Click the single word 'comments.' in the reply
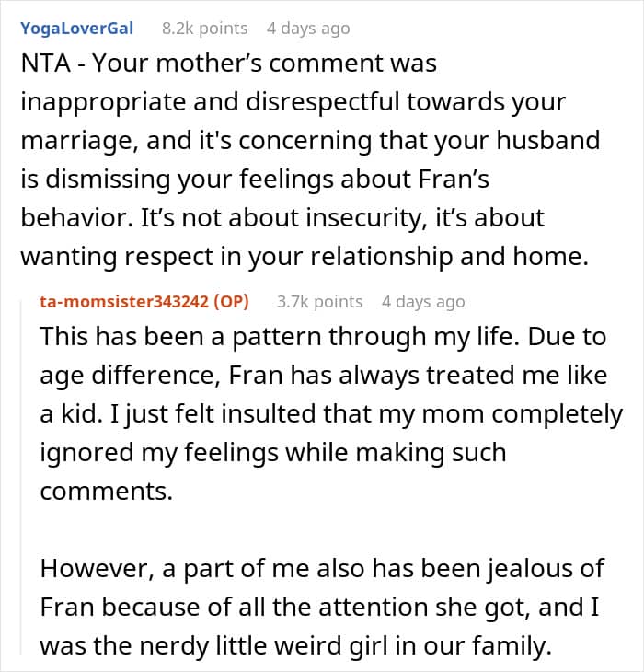The image size is (644, 672). [x=106, y=492]
